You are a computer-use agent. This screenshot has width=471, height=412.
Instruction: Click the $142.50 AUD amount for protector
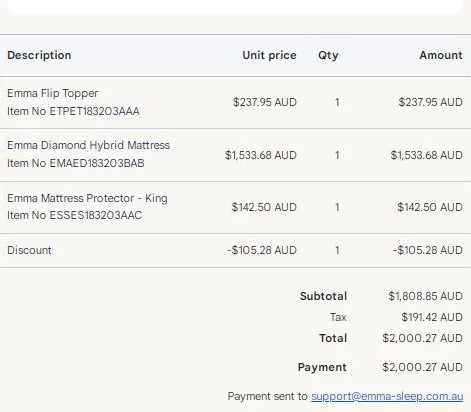pyautogui.click(x=430, y=207)
